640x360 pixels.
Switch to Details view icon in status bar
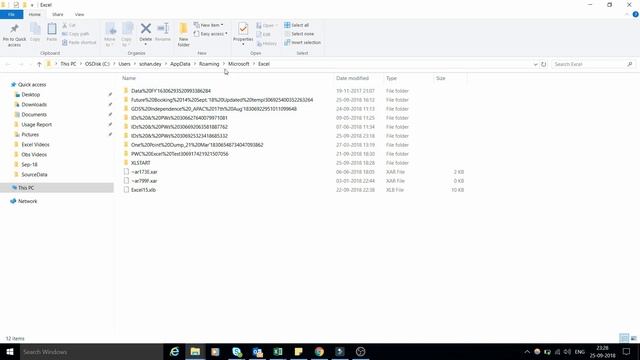(x=624, y=338)
